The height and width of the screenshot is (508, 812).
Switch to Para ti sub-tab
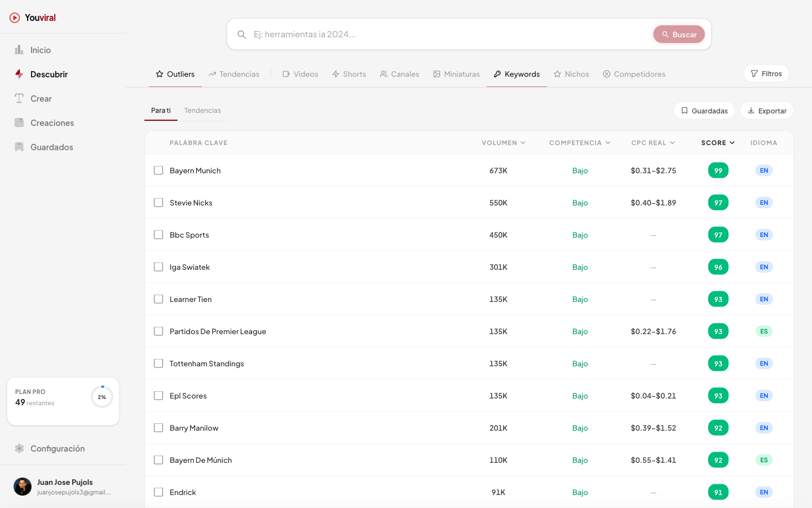click(161, 111)
